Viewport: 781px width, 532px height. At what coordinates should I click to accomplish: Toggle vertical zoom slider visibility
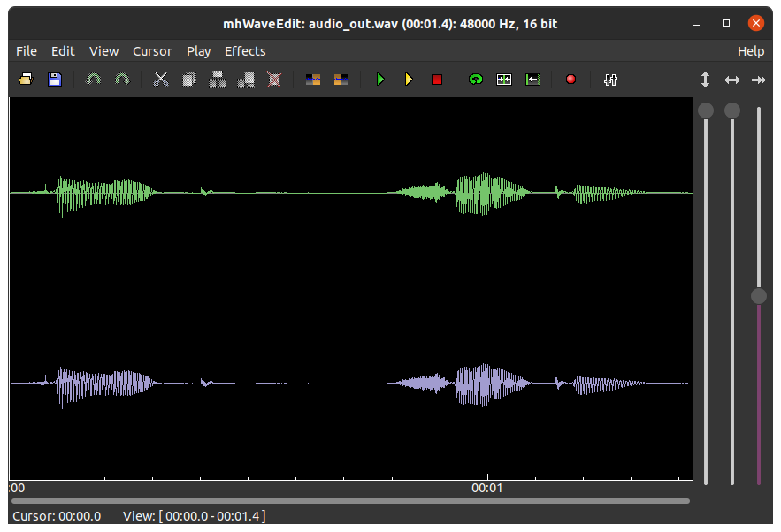click(705, 80)
